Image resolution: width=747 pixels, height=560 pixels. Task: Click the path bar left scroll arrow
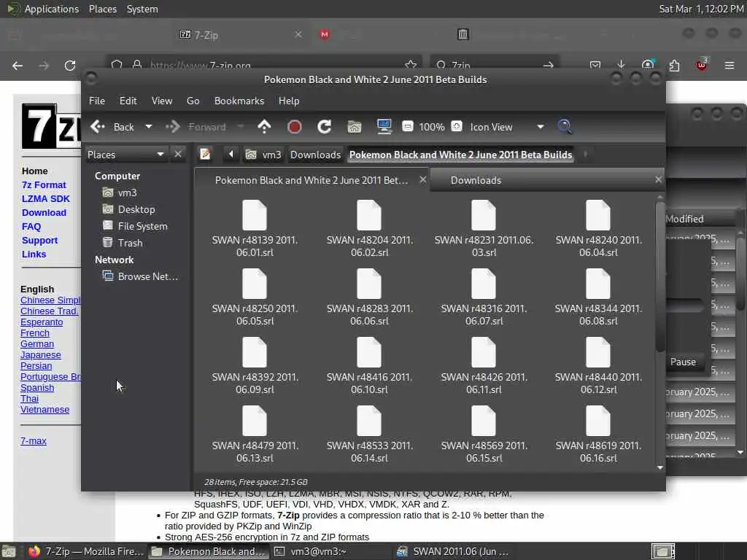pos(231,155)
